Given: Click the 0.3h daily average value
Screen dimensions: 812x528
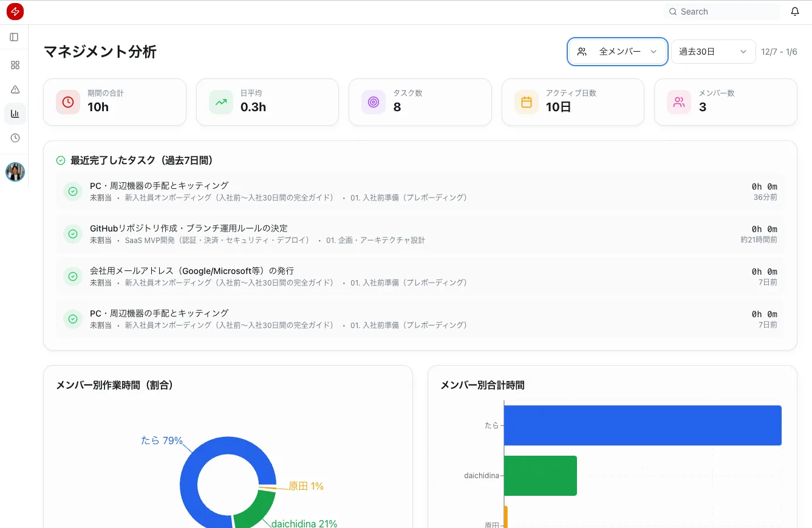Looking at the screenshot, I should click(x=253, y=108).
